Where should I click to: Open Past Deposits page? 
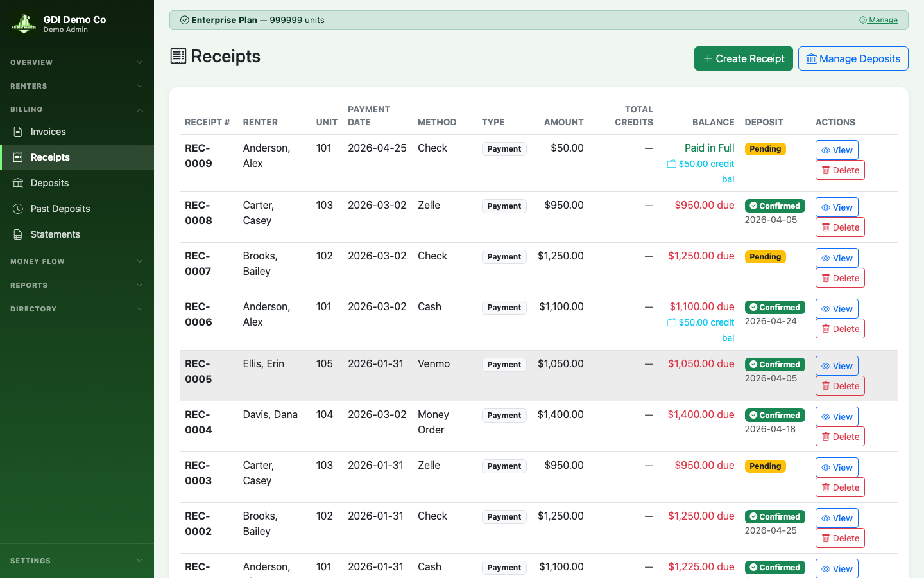point(77,209)
